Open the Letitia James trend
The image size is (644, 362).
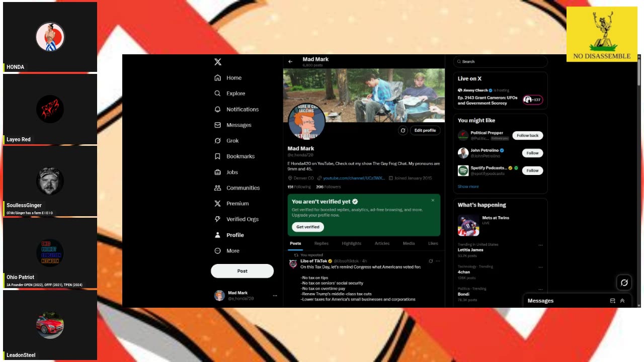click(x=470, y=250)
